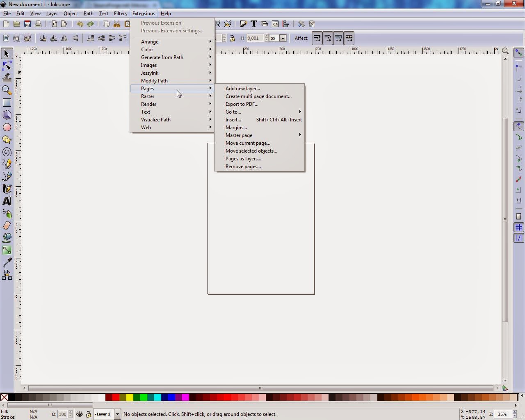Pick the pure red palette swatch
This screenshot has height=420, width=525.
116,397
